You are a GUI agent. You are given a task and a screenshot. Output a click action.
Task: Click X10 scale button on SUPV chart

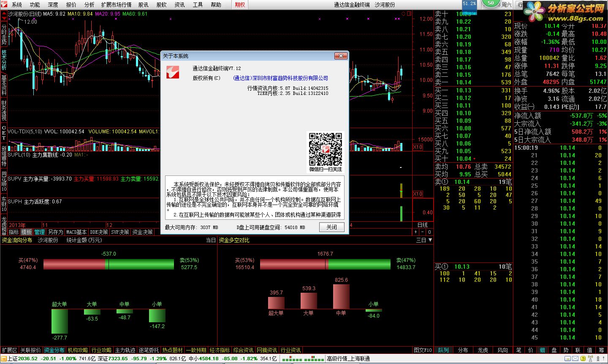coord(418,194)
